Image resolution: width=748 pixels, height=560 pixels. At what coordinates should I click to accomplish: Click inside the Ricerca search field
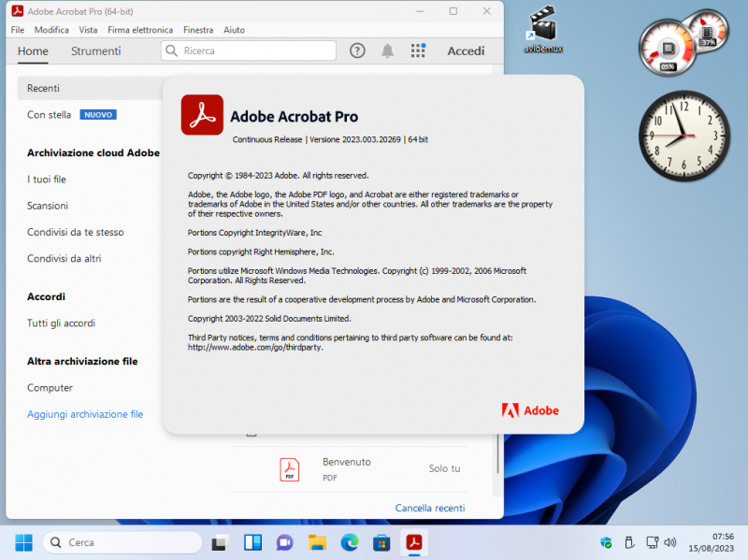pyautogui.click(x=249, y=50)
